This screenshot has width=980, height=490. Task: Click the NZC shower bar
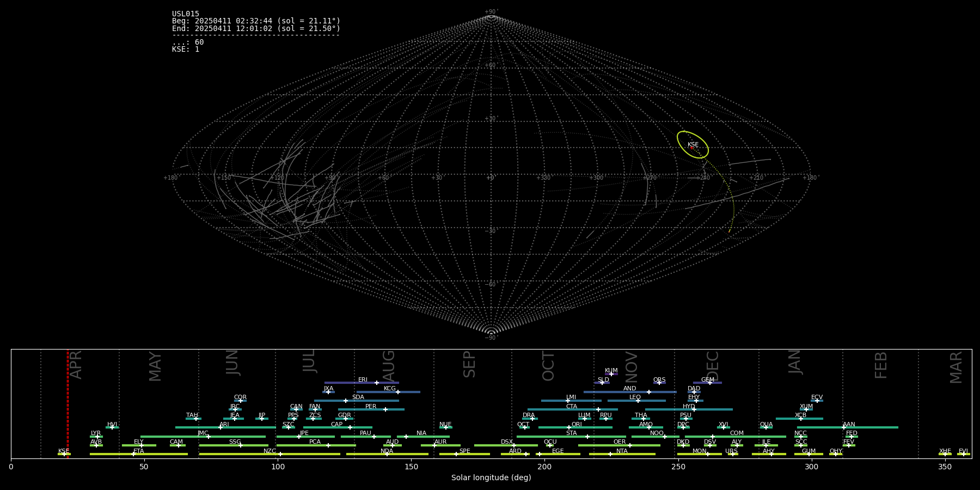tap(269, 454)
